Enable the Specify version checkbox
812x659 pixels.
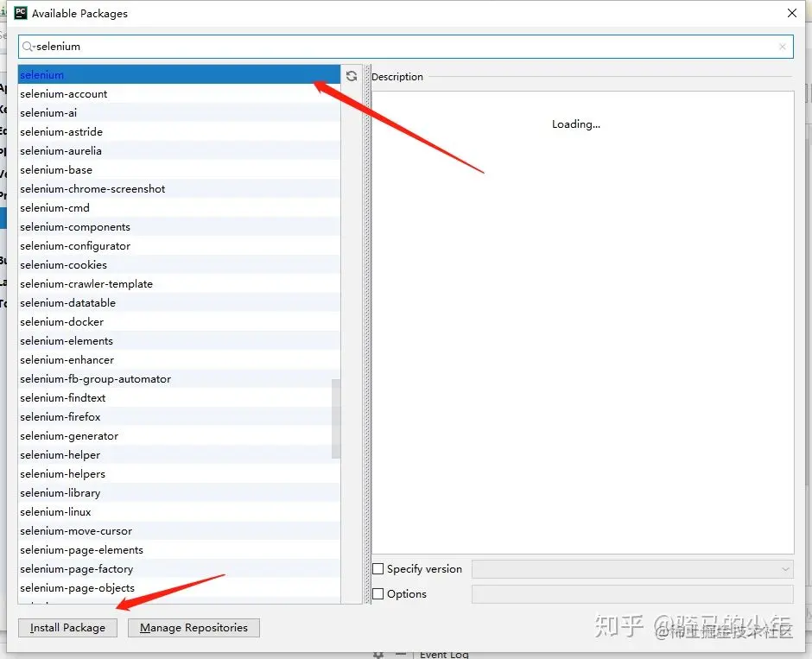click(378, 569)
